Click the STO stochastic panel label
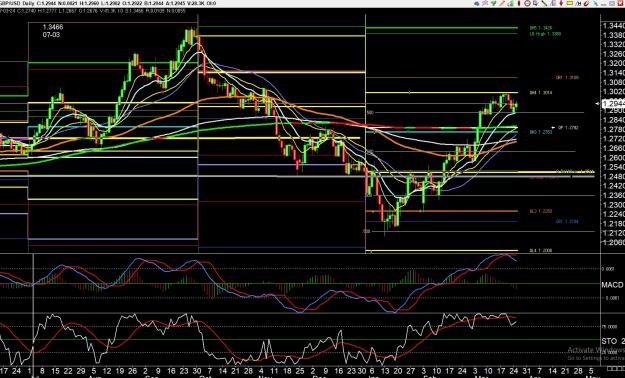 (613, 341)
